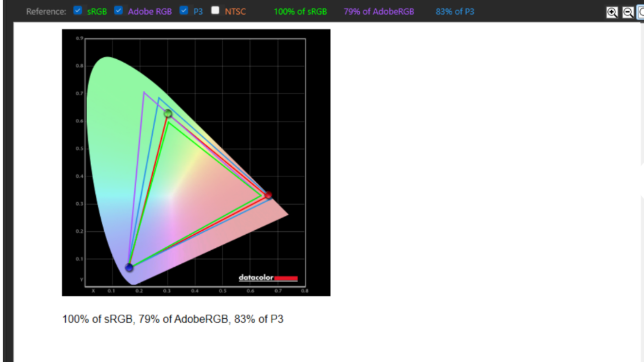Click the zoom out magnifier icon

[x=628, y=13]
